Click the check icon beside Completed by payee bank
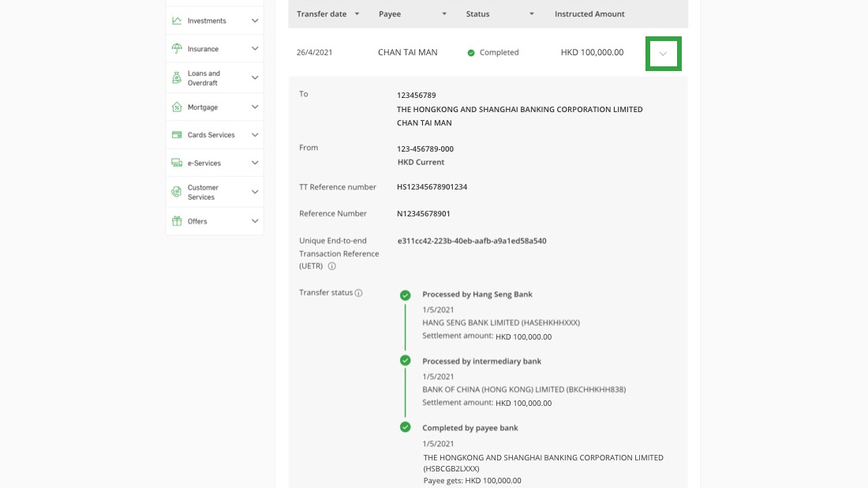The image size is (868, 488). click(406, 427)
